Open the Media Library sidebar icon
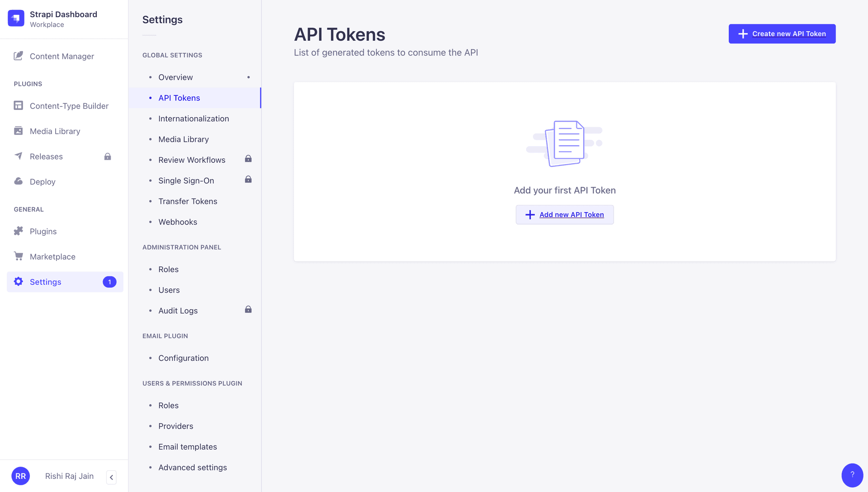868x492 pixels. point(18,131)
